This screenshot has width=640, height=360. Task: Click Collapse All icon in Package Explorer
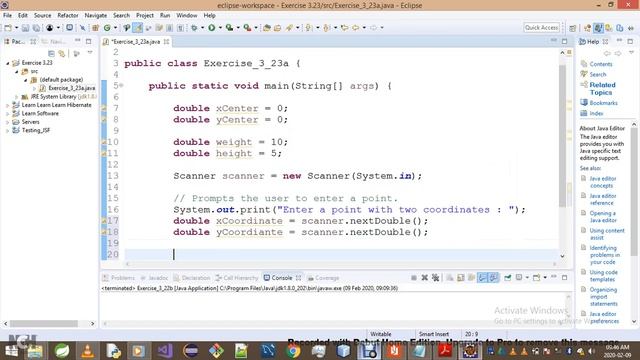pyautogui.click(x=51, y=53)
